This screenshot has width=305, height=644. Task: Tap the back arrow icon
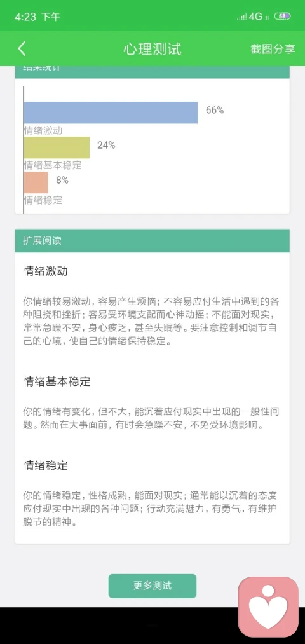pos(22,49)
